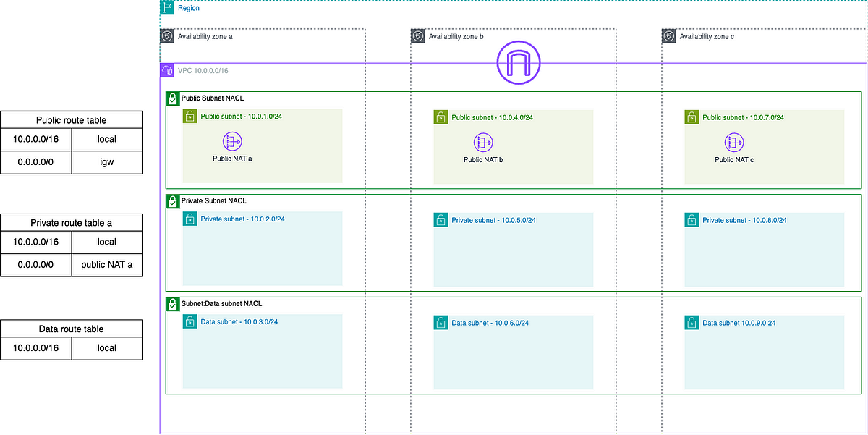Click the Availability zone a shield icon
Viewport: 868px width, 435px height.
[x=166, y=35]
